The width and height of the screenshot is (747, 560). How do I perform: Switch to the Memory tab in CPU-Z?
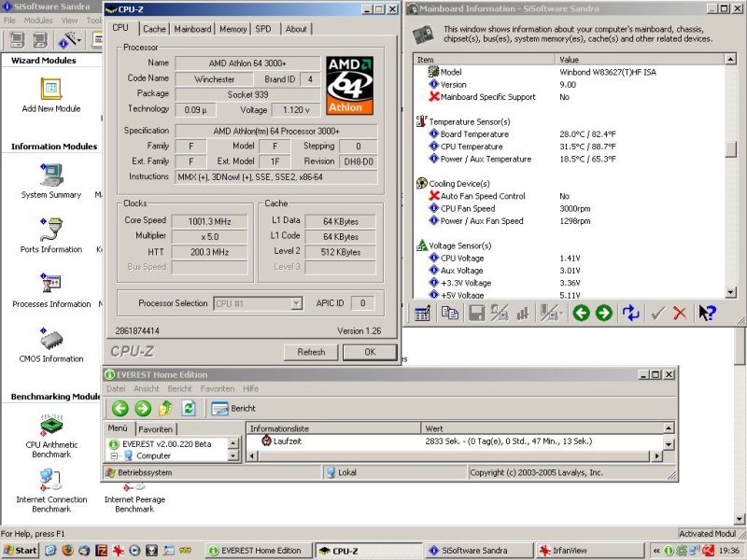233,29
